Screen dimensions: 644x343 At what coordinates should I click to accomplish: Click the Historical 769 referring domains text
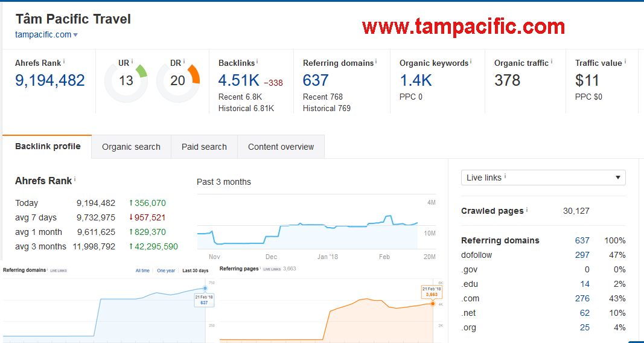click(x=327, y=109)
